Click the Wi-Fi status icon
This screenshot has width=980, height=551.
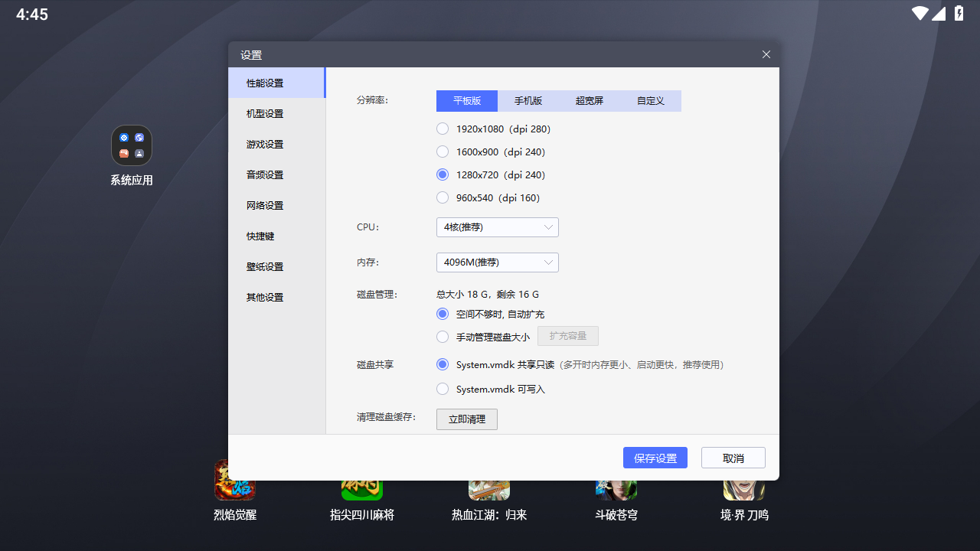(920, 14)
